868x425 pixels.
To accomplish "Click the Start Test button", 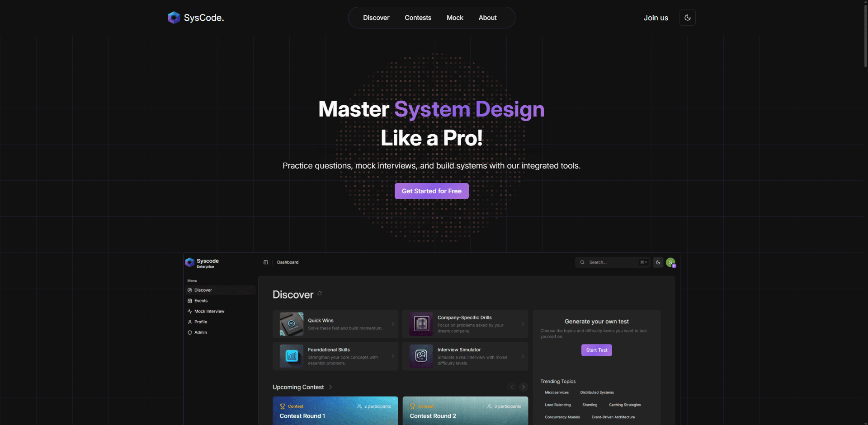I will point(597,350).
